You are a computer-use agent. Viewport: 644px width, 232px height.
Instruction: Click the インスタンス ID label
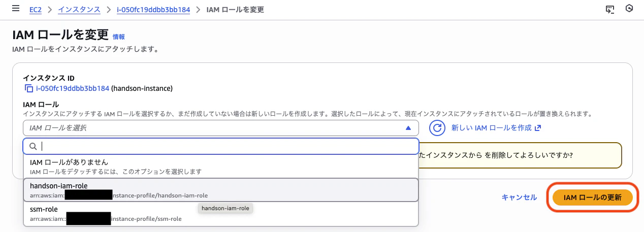coord(49,78)
